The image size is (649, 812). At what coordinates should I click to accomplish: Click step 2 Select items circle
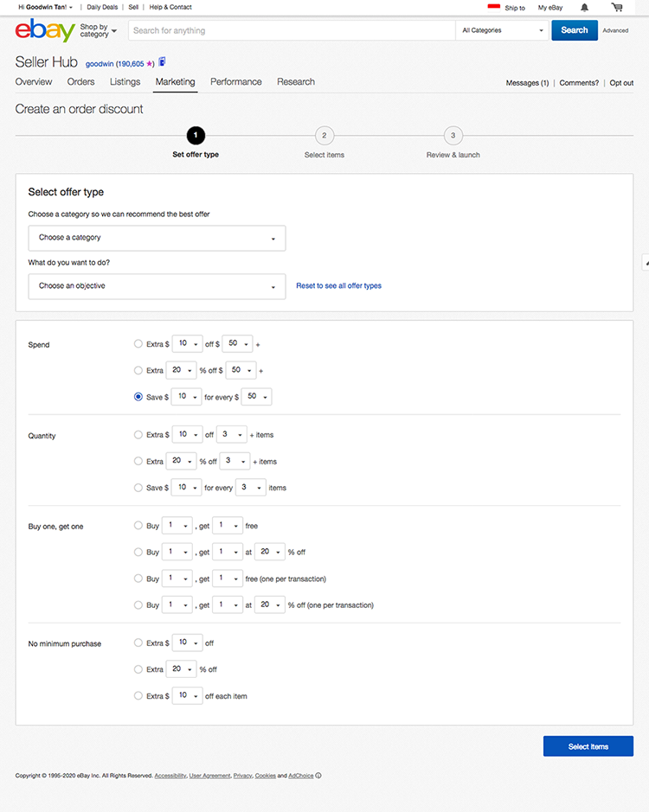click(x=324, y=136)
